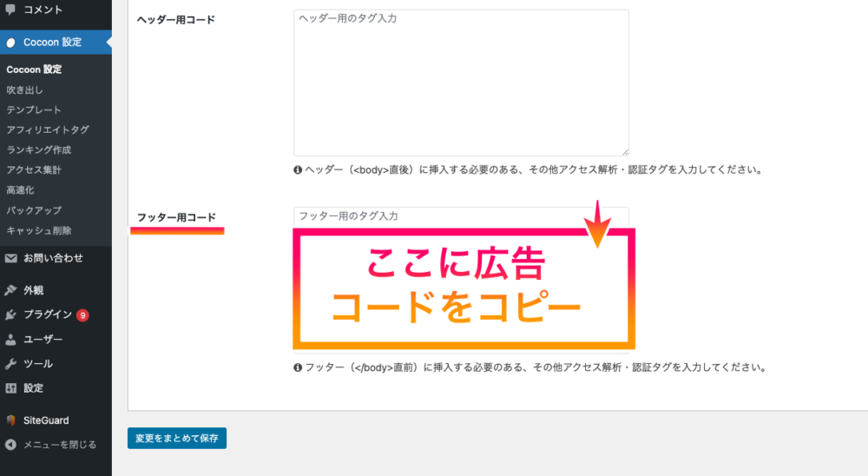Click the フッター（</body>直前） description text
The width and height of the screenshot is (868, 476).
click(536, 367)
